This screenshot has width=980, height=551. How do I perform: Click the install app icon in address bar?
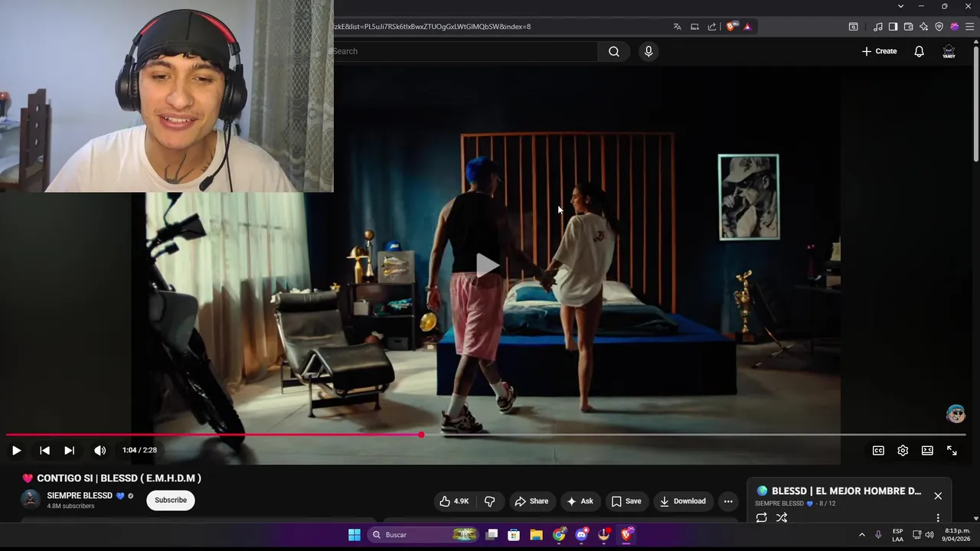point(694,27)
